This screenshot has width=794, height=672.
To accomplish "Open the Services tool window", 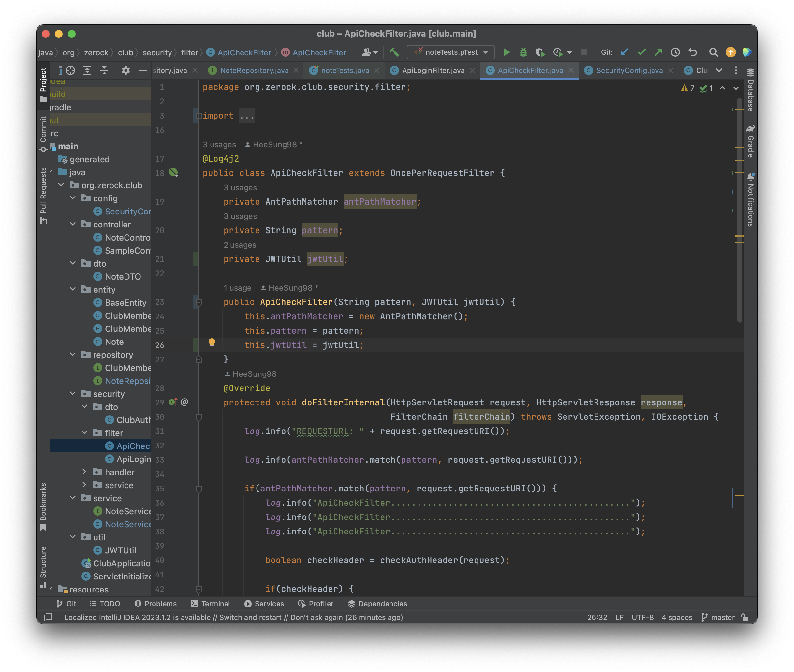I will (264, 604).
